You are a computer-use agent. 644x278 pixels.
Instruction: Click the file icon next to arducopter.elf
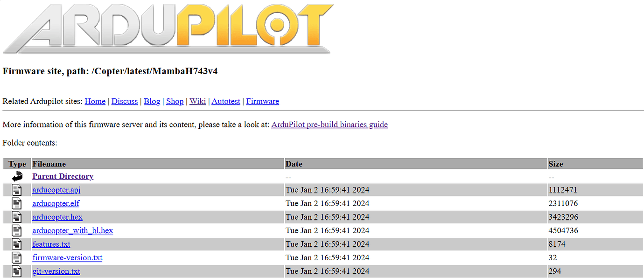tap(17, 203)
